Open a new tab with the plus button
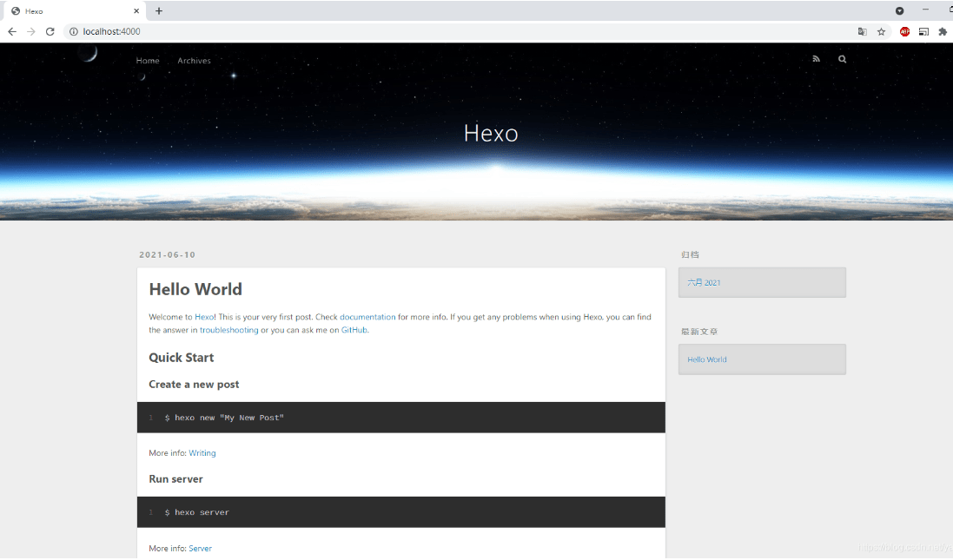The height and width of the screenshot is (560, 953). [x=159, y=11]
